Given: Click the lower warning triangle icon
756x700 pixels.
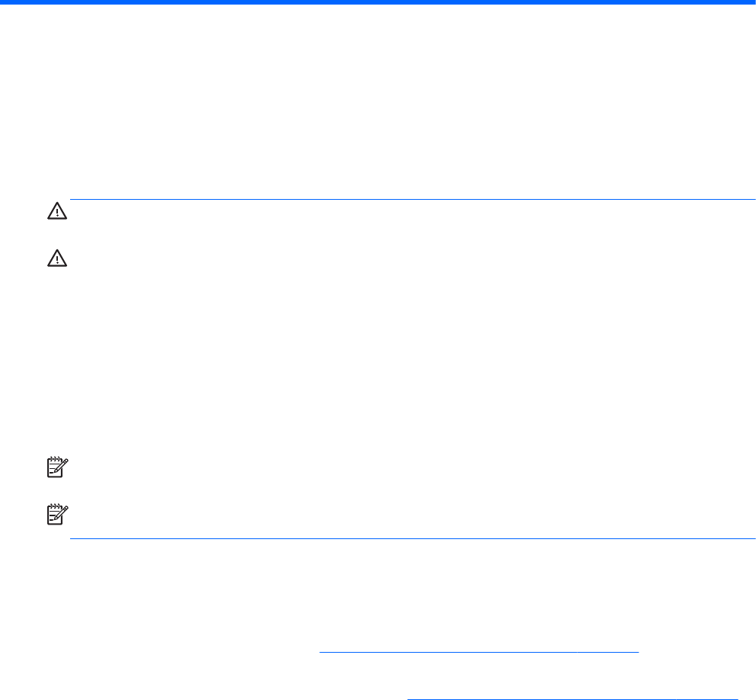Looking at the screenshot, I should pos(58,260).
